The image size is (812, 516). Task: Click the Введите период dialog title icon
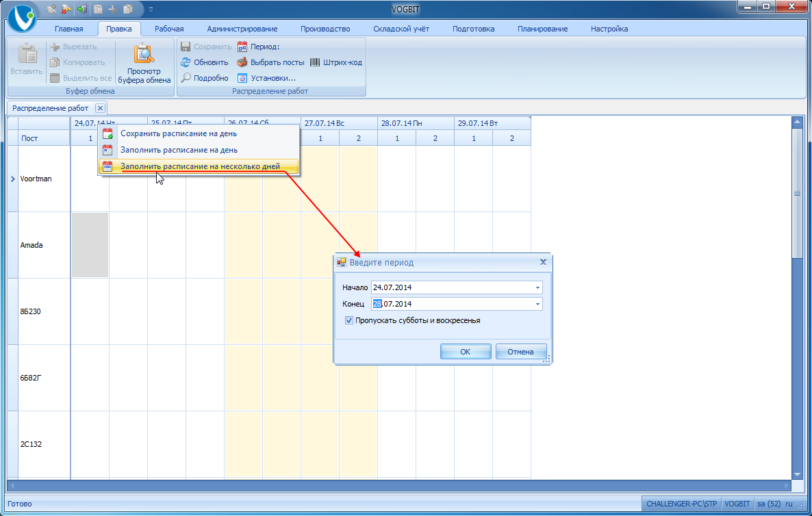pyautogui.click(x=341, y=262)
